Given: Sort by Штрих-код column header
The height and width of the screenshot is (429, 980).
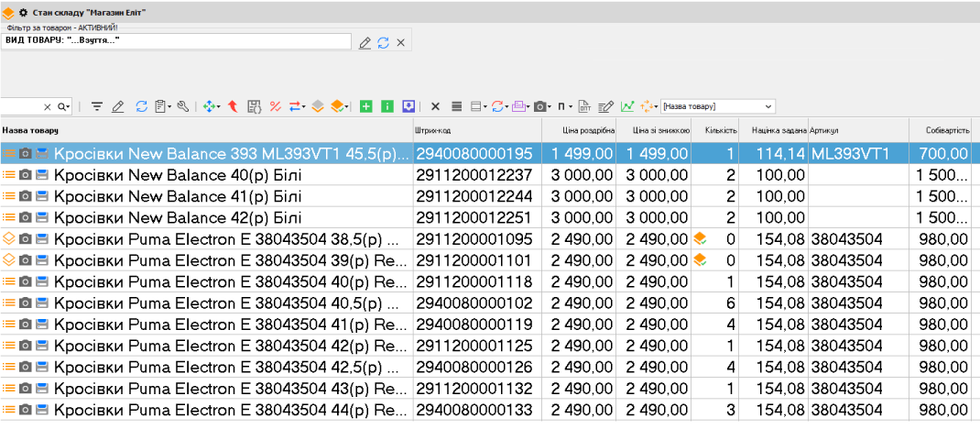Looking at the screenshot, I should [x=477, y=130].
